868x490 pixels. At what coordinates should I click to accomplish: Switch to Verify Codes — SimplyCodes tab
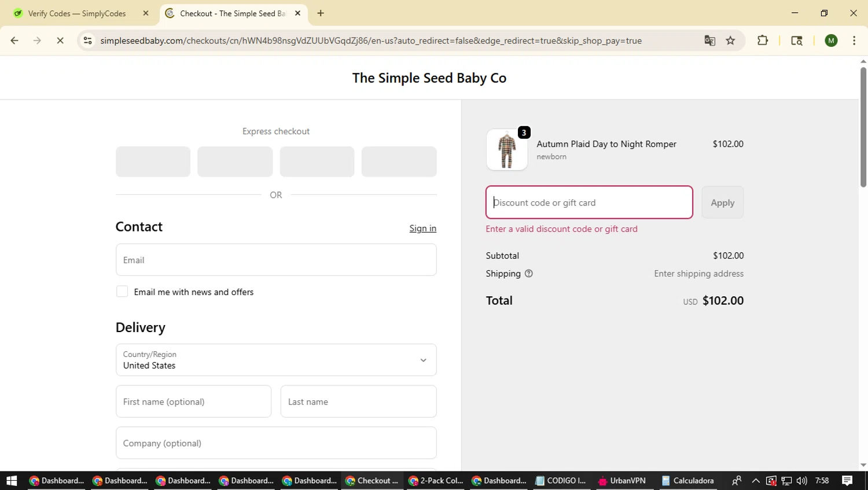pos(80,13)
